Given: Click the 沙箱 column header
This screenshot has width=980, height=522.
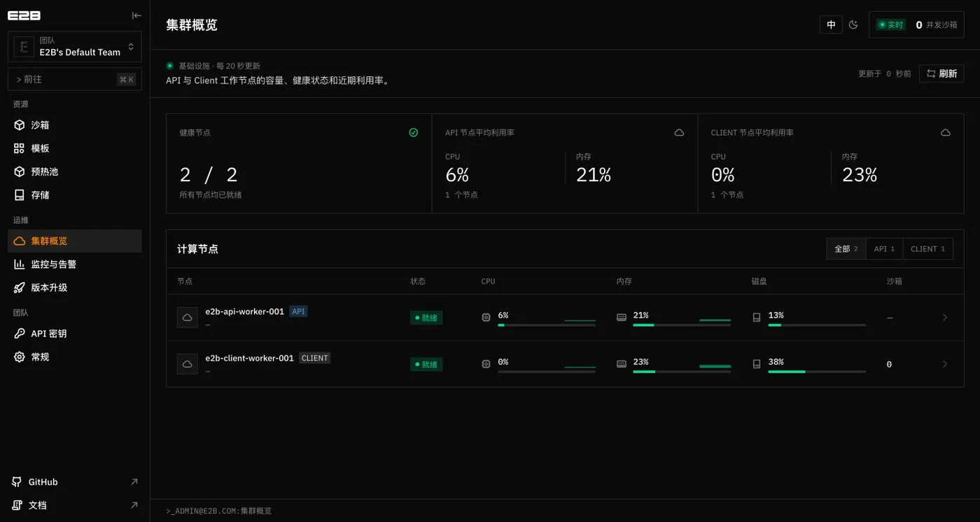Looking at the screenshot, I should coord(895,281).
